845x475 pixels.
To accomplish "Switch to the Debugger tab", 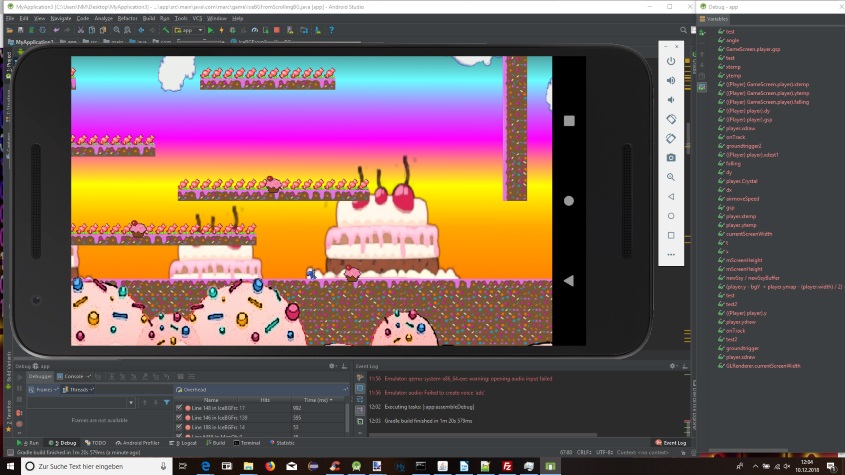I will tap(40, 376).
